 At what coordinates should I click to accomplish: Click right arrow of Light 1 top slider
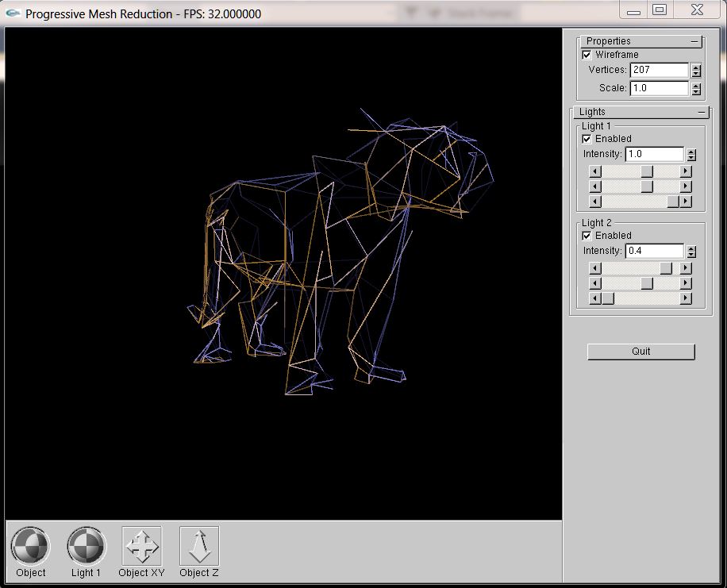(x=686, y=171)
